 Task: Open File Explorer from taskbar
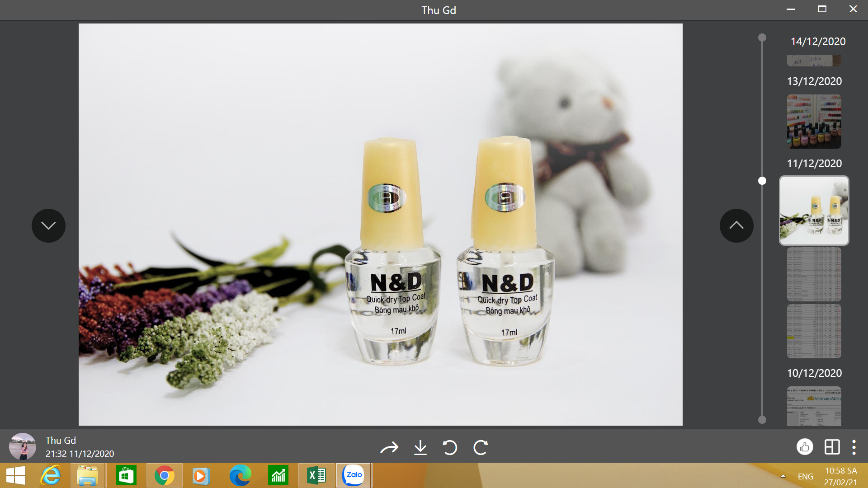[x=88, y=476]
